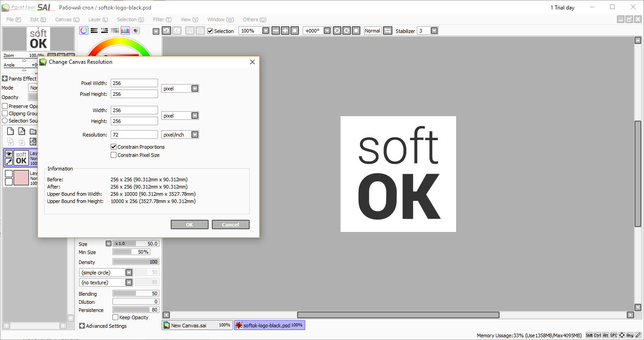Click the Redo arrow in the toolbar
Screen dimensions: 644x340
click(177, 31)
